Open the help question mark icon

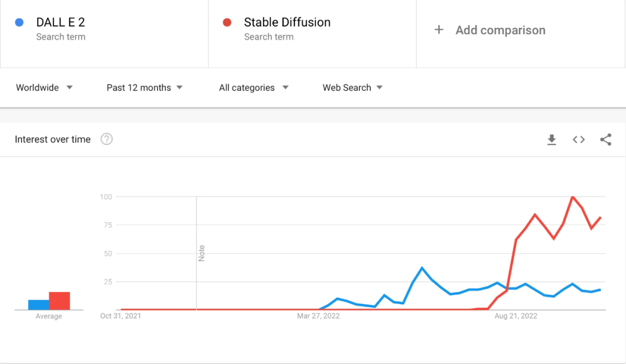pos(107,139)
